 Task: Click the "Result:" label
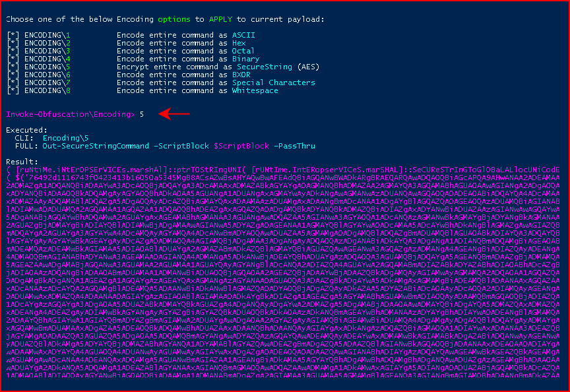tap(22, 162)
